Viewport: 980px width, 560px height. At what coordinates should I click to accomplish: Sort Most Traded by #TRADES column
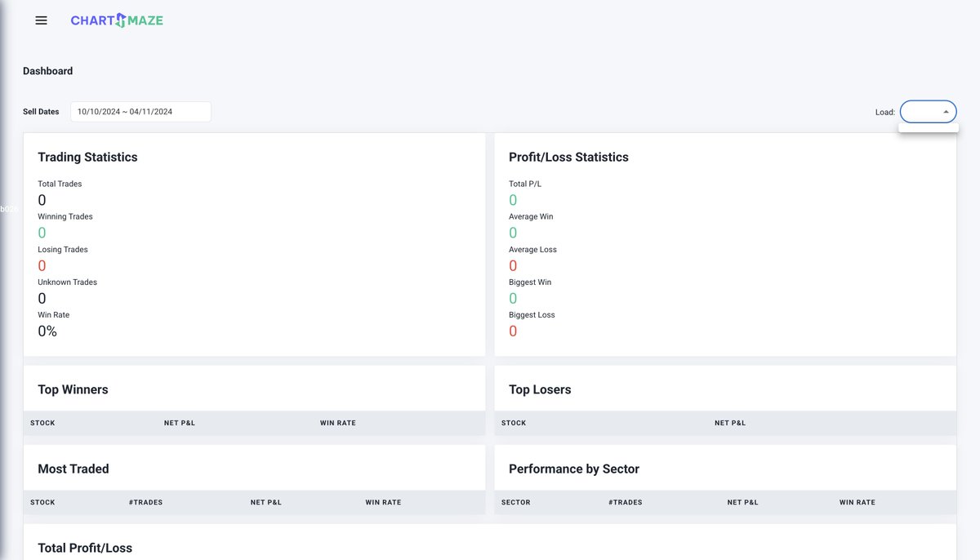145,502
